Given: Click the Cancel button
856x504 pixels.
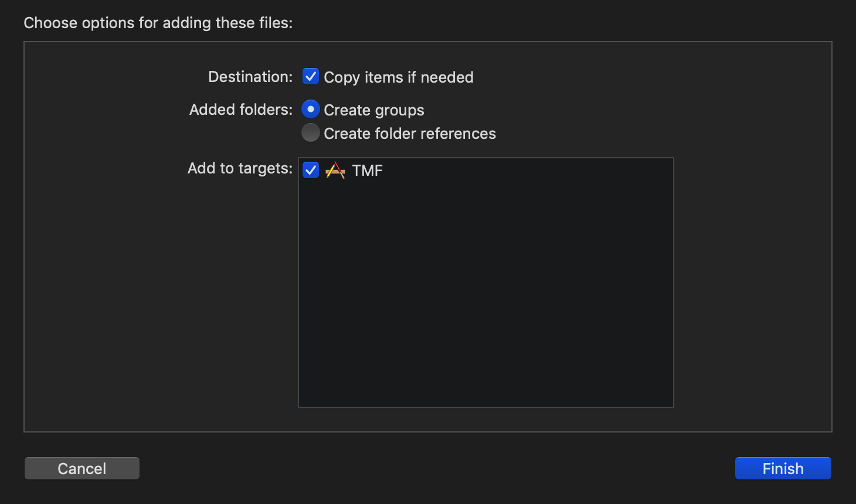Looking at the screenshot, I should 82,468.
